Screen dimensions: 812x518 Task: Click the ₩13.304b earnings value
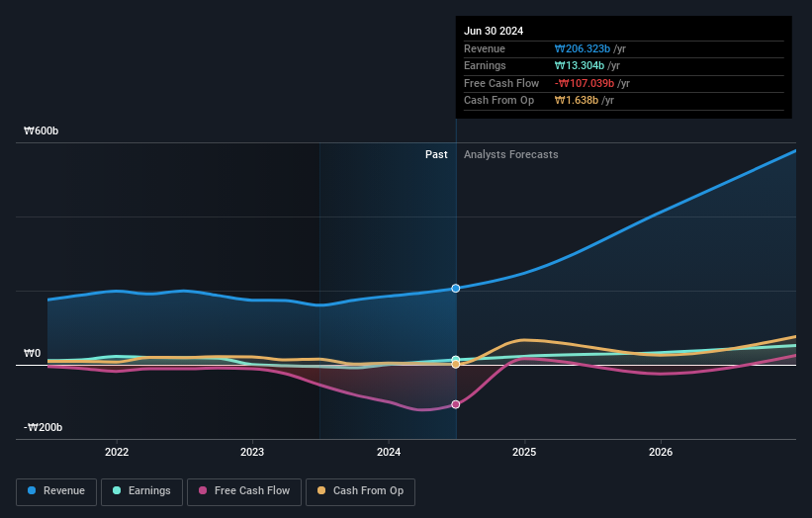point(579,65)
